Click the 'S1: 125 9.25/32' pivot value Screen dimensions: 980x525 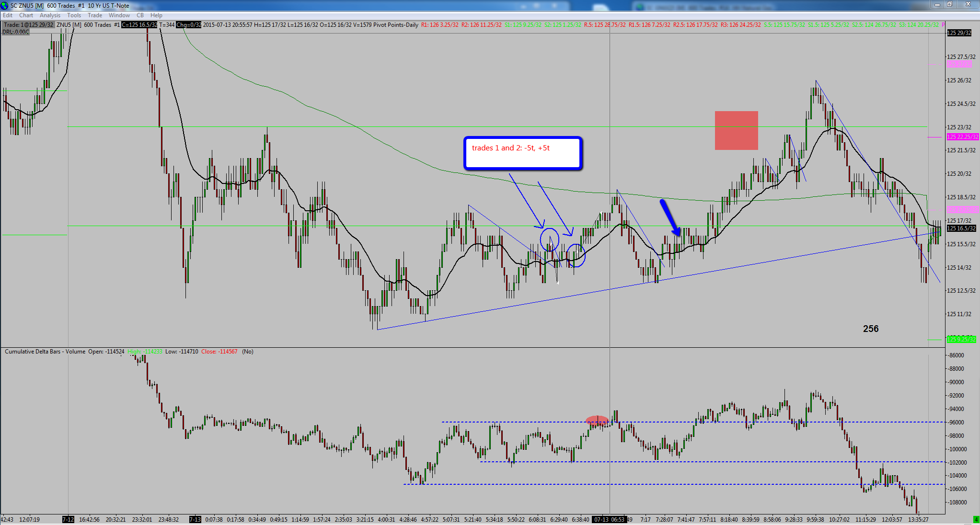click(523, 25)
